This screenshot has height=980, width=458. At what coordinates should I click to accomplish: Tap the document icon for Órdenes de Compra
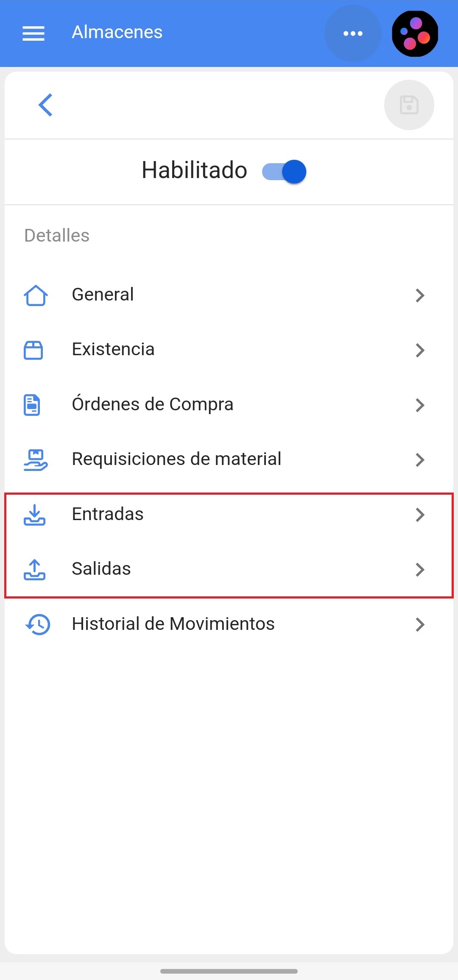(32, 405)
